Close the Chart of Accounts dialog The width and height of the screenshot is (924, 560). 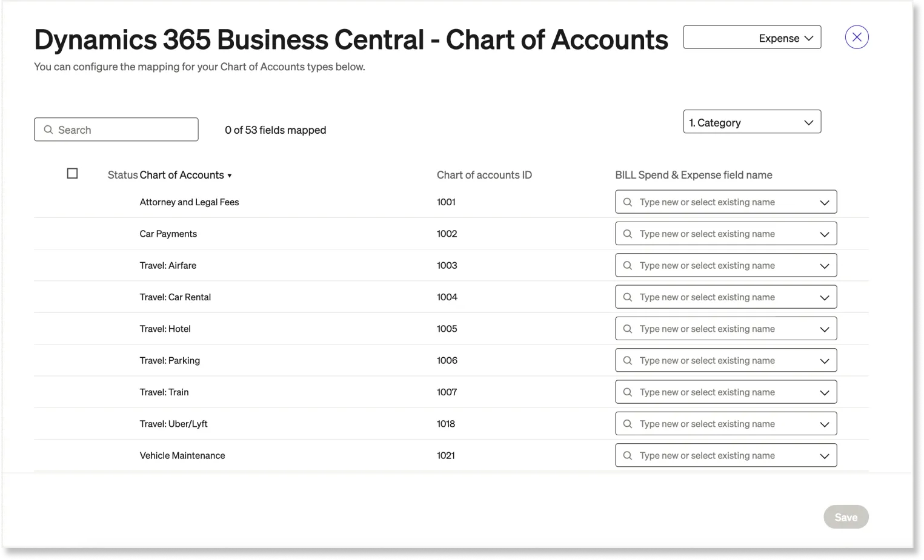pyautogui.click(x=857, y=38)
